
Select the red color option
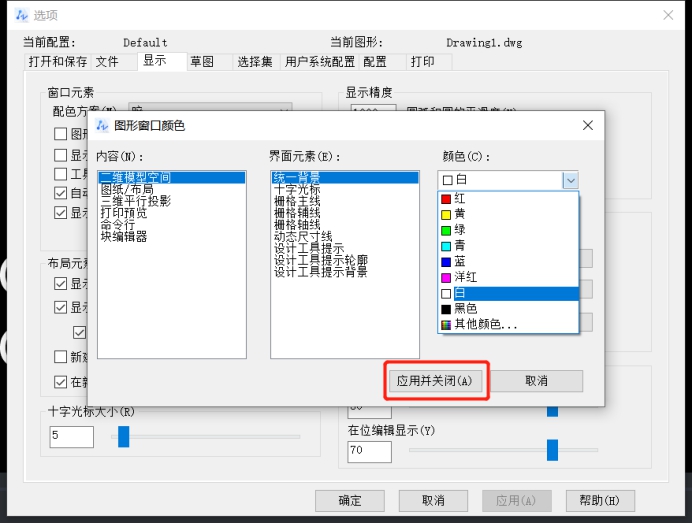click(x=508, y=199)
